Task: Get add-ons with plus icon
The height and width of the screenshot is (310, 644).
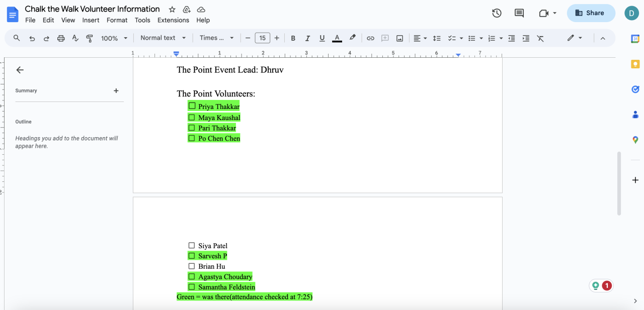Action: (635, 180)
